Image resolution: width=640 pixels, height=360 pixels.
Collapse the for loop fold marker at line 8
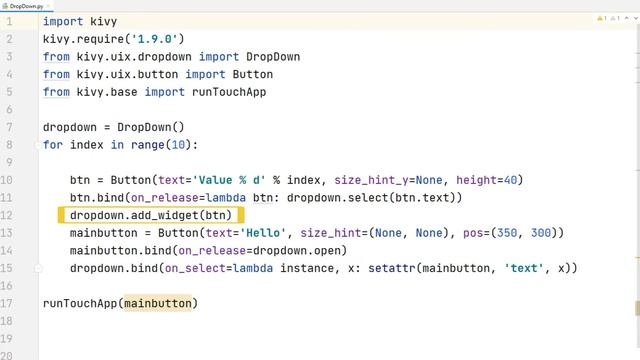pyautogui.click(x=38, y=145)
